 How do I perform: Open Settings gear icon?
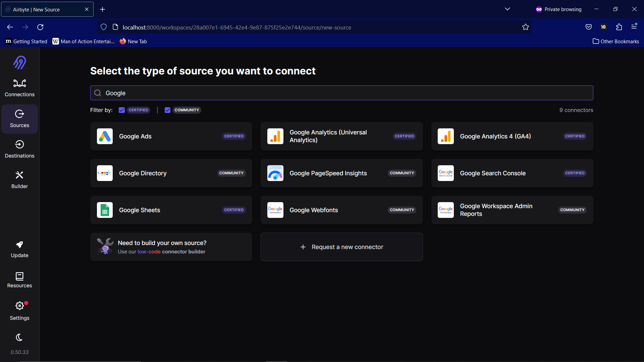tap(19, 306)
